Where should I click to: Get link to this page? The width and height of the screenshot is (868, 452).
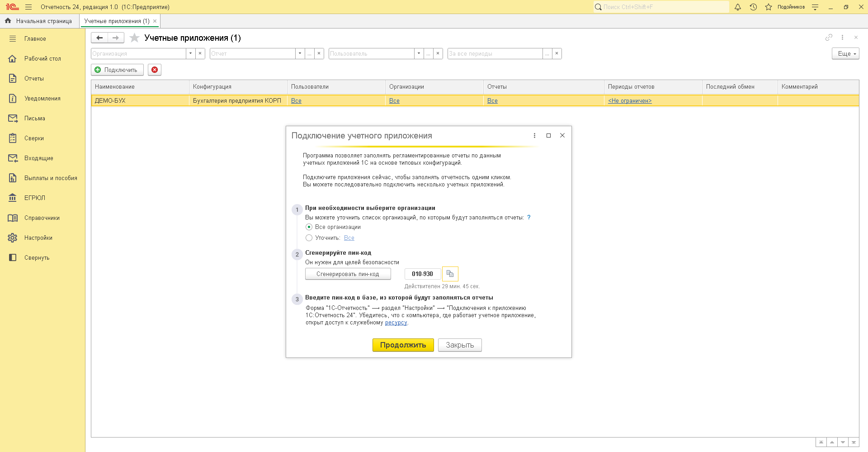829,38
